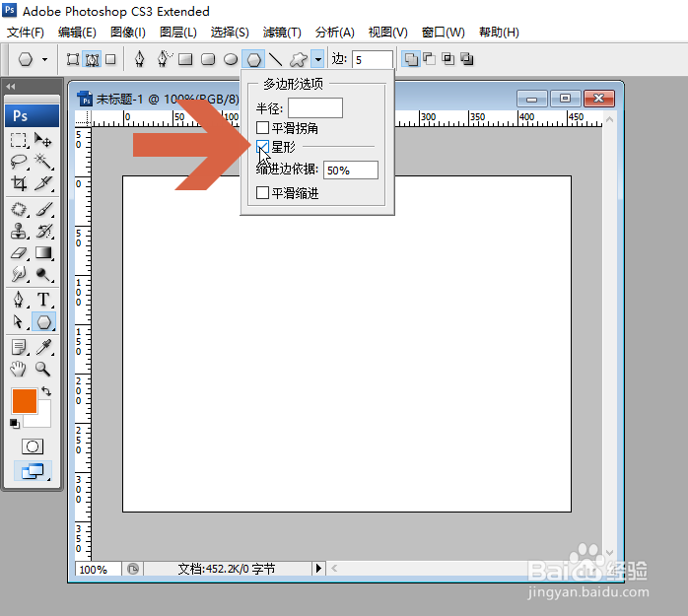The width and height of the screenshot is (688, 616).
Task: Choose Shape Layers mode in options bar
Action: (73, 59)
